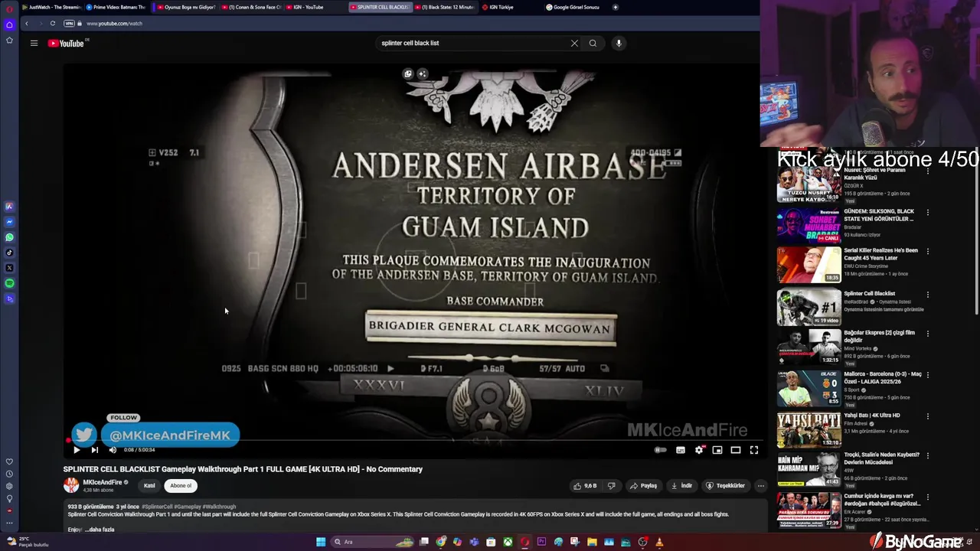
Task: Open options menu for Bağcılar Ekspres video
Action: [928, 334]
